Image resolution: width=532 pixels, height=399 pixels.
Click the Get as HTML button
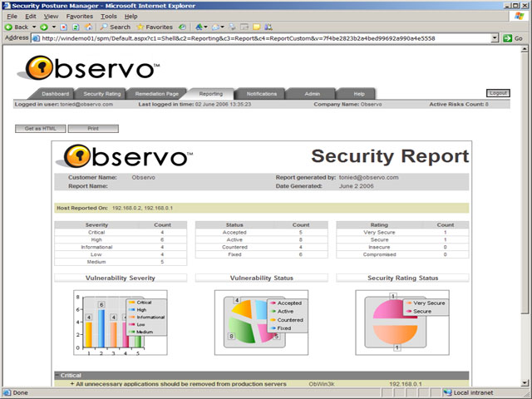[x=41, y=129]
